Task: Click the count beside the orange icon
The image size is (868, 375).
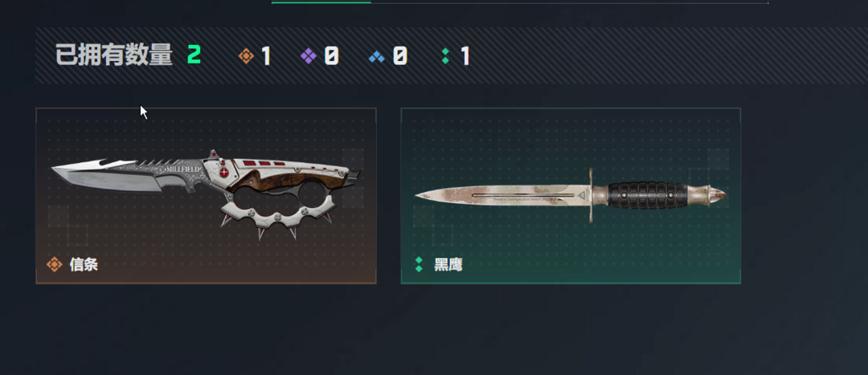Action: click(266, 56)
